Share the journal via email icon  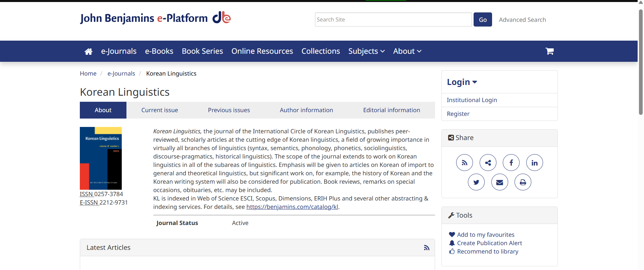(x=500, y=182)
